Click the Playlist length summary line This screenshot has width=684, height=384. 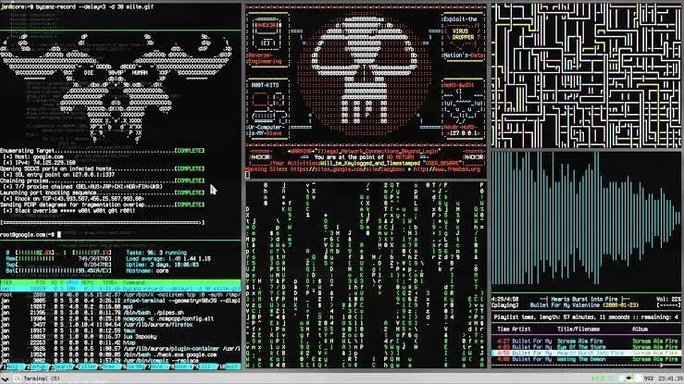(586, 318)
